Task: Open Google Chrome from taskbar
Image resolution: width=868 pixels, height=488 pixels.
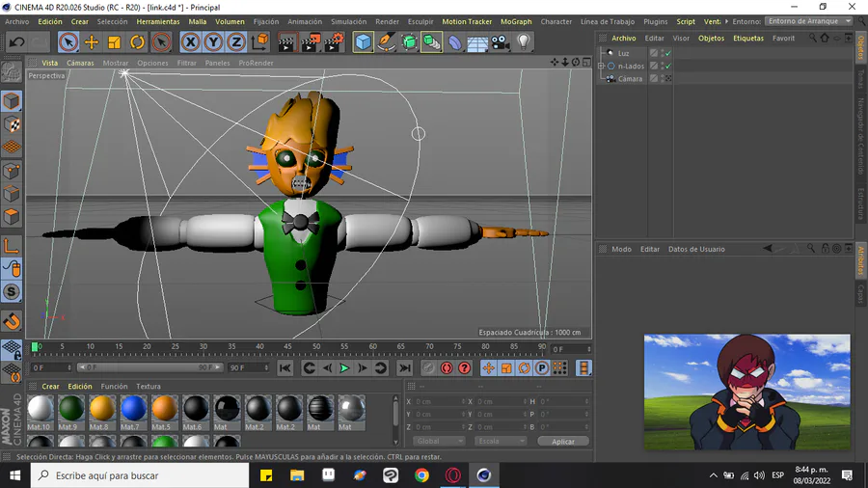Action: (x=421, y=475)
